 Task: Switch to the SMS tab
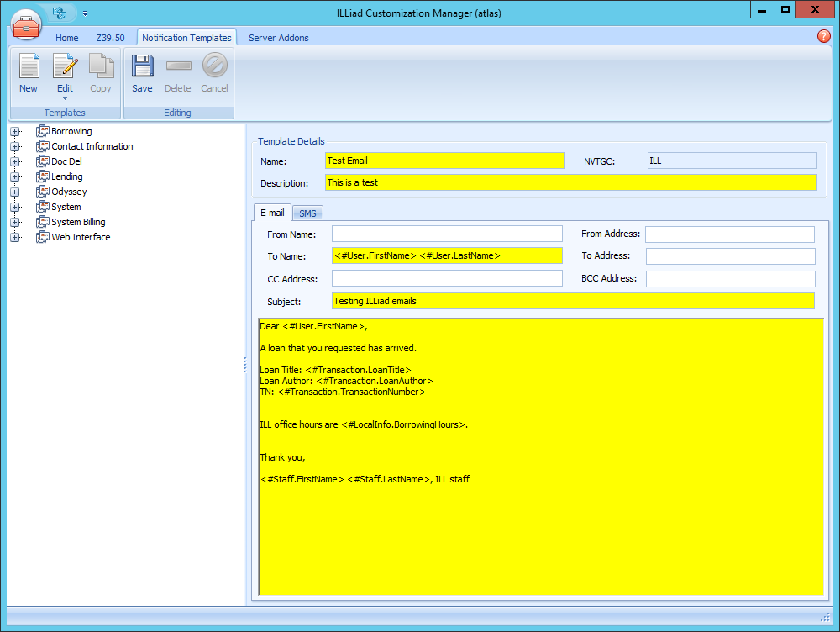click(307, 213)
